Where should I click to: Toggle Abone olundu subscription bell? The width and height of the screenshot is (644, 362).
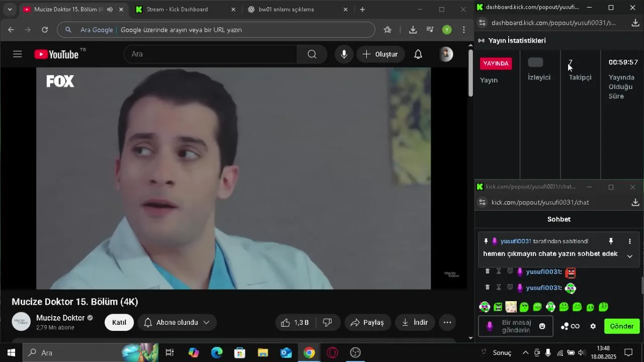coord(177,322)
